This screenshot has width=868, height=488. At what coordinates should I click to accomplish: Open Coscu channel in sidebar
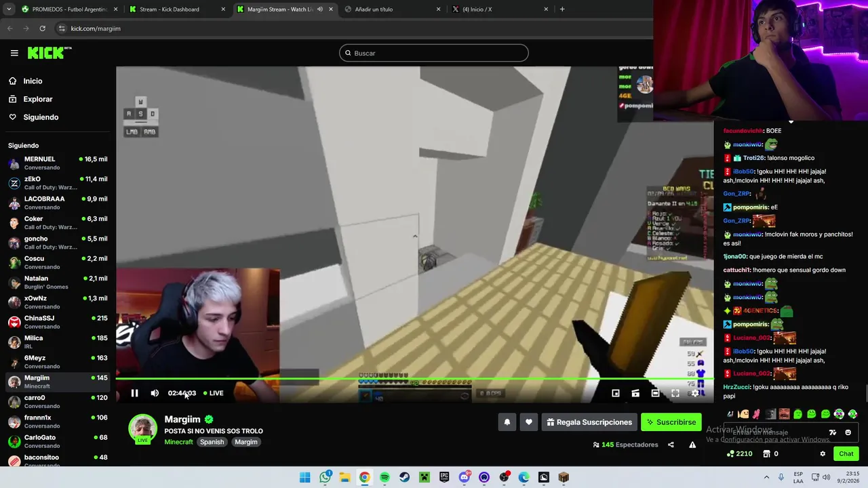coord(58,262)
